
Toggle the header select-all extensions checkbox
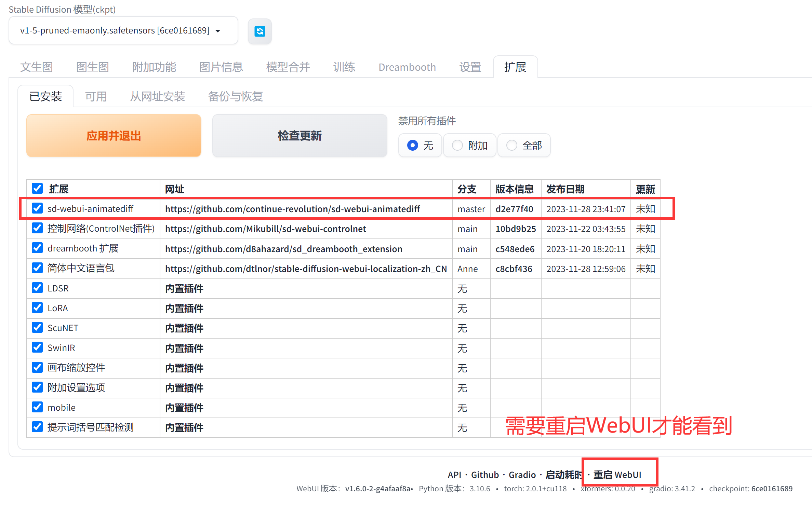[x=37, y=188]
